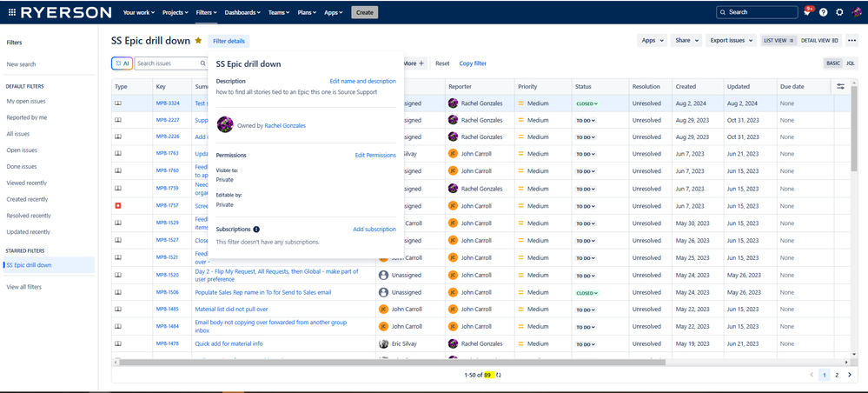Open the help question mark icon
The width and height of the screenshot is (868, 393).
coord(824,12)
